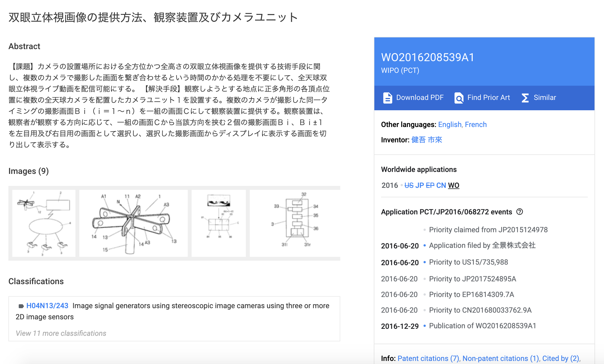Screen dimensions: 604x364
Task: Expand View 11 more classifications
Action: [x=61, y=333]
